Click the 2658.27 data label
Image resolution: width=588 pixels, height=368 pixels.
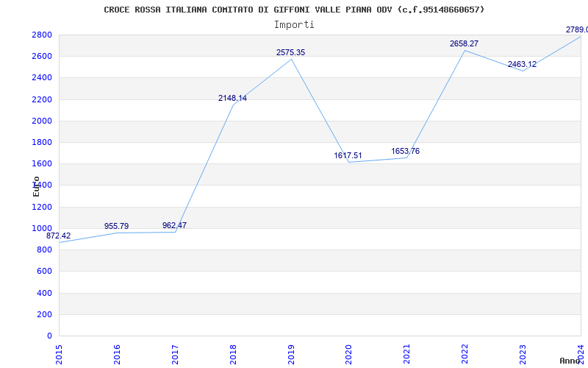pyautogui.click(x=464, y=43)
